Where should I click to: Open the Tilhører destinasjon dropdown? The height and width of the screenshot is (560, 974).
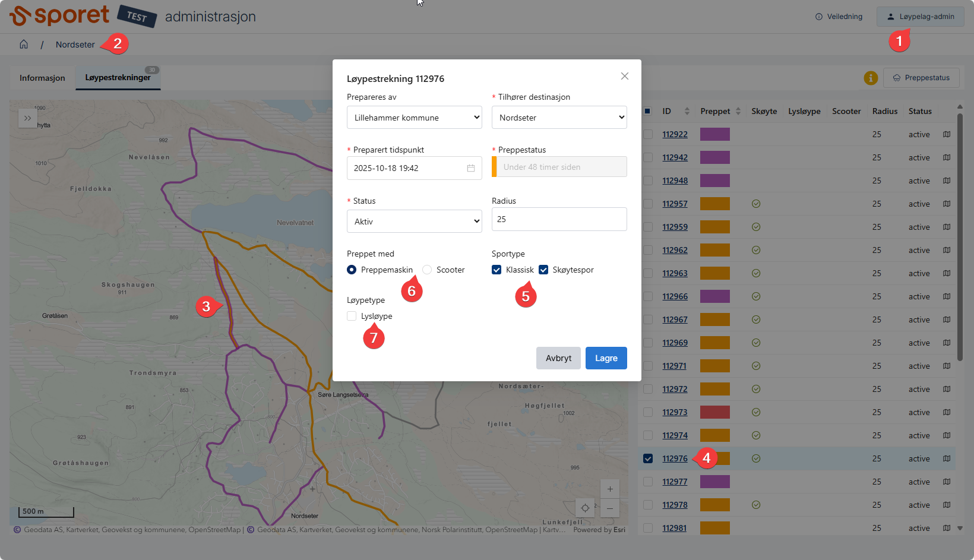559,118
